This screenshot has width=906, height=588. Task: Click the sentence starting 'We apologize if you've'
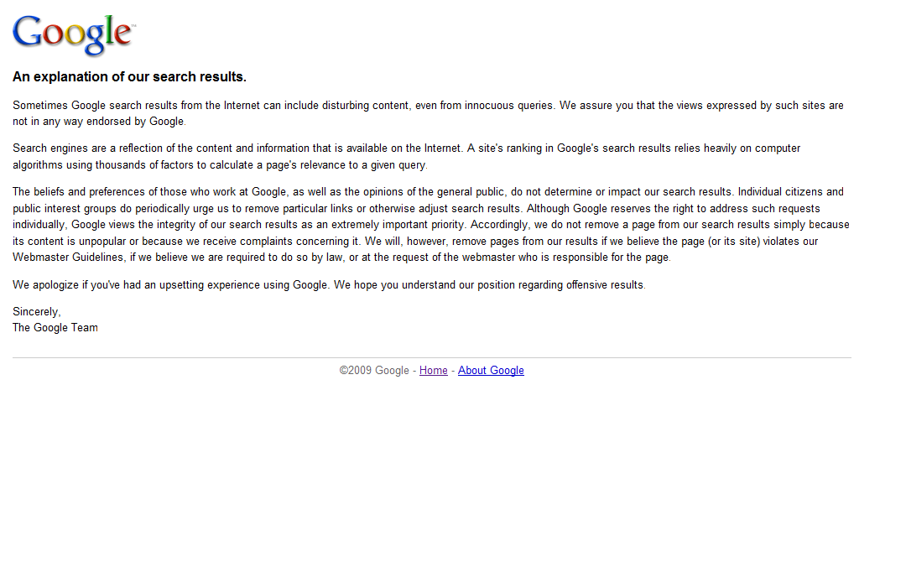click(330, 284)
